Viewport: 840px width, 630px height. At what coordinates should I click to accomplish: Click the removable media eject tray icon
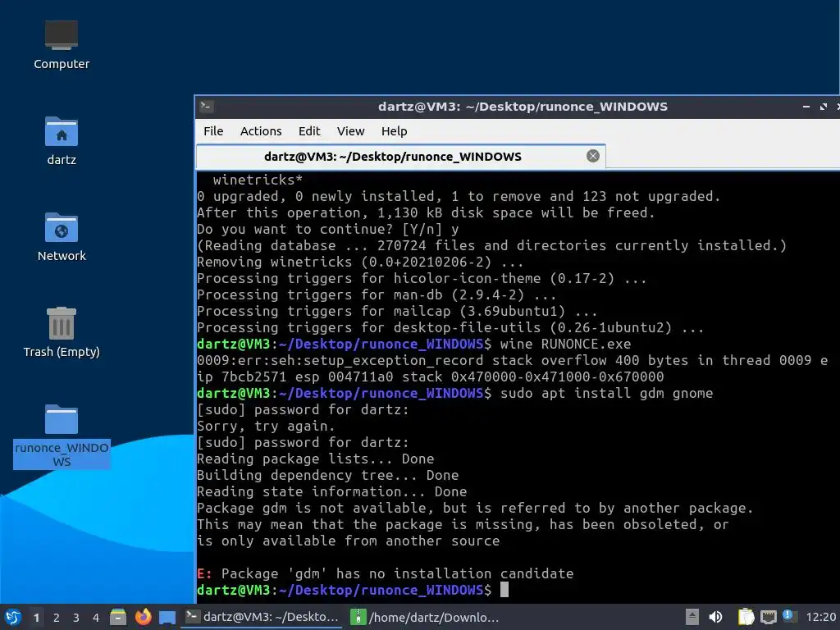[x=692, y=617]
